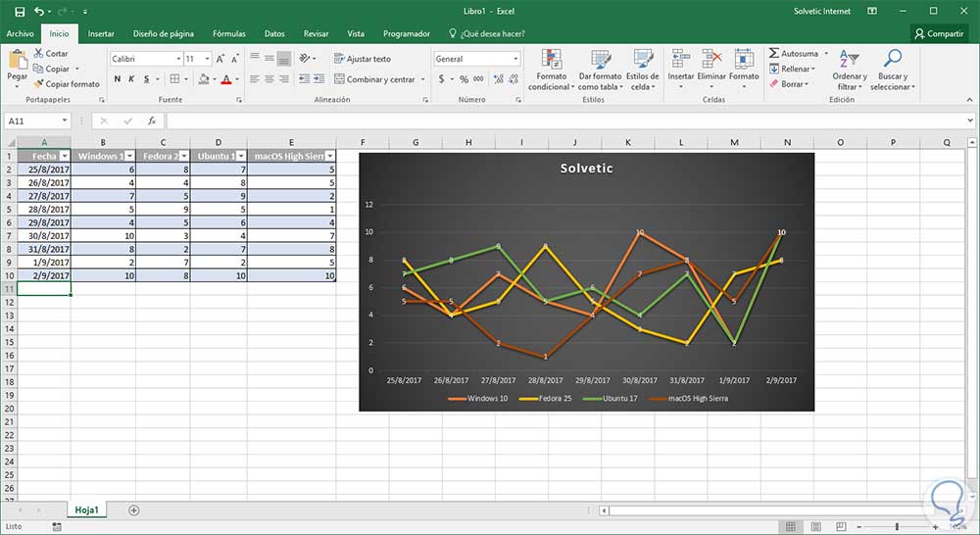Decrease font size with the small A icon

[x=235, y=59]
